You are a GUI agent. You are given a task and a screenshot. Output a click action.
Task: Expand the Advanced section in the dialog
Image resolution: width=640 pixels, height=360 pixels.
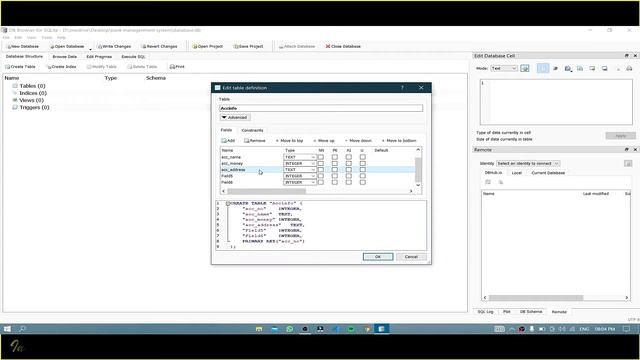(x=235, y=118)
